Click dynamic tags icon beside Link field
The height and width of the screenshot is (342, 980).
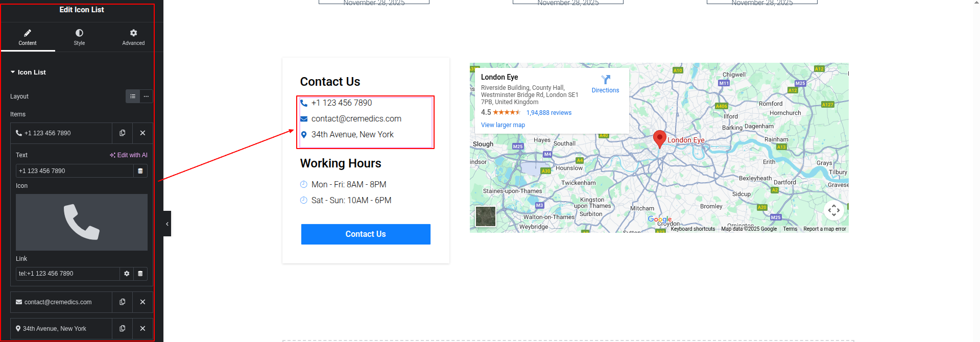140,274
